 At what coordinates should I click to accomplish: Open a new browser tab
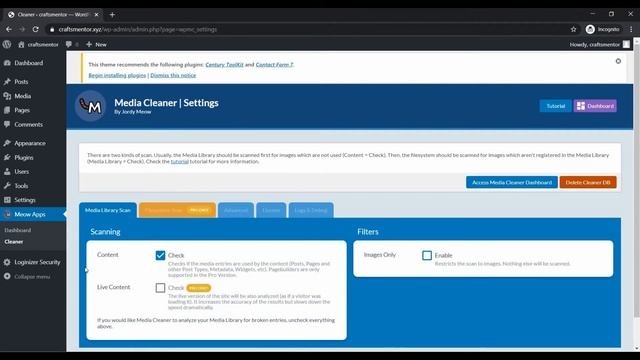pyautogui.click(x=112, y=15)
